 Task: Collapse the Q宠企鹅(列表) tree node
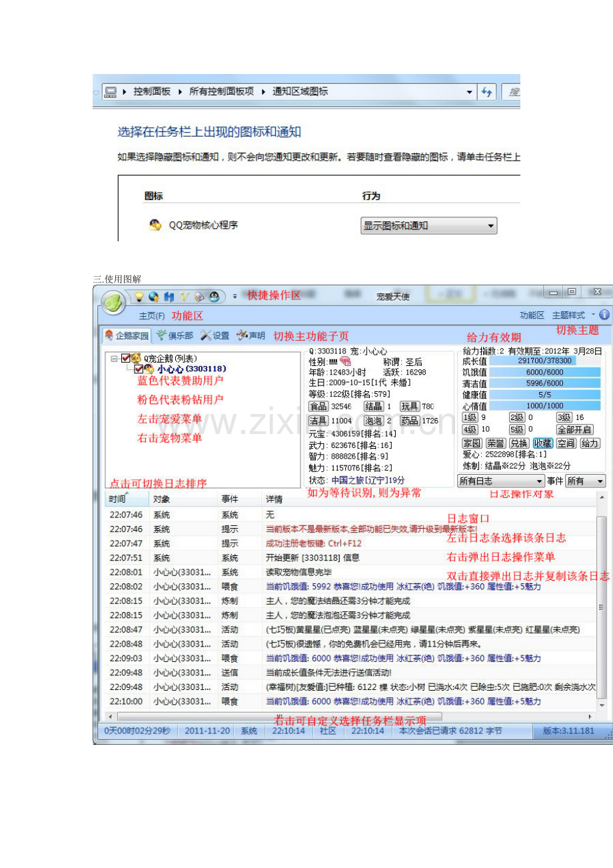tap(114, 359)
